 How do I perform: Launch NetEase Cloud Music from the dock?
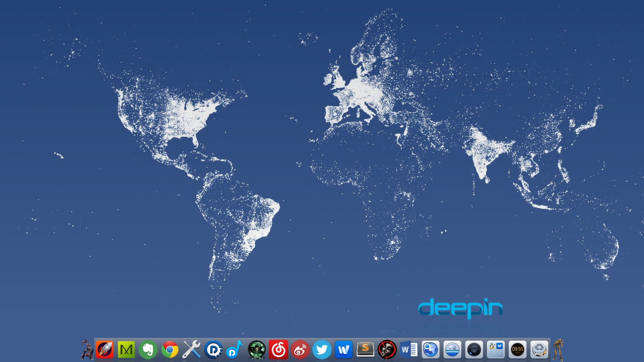tap(279, 350)
